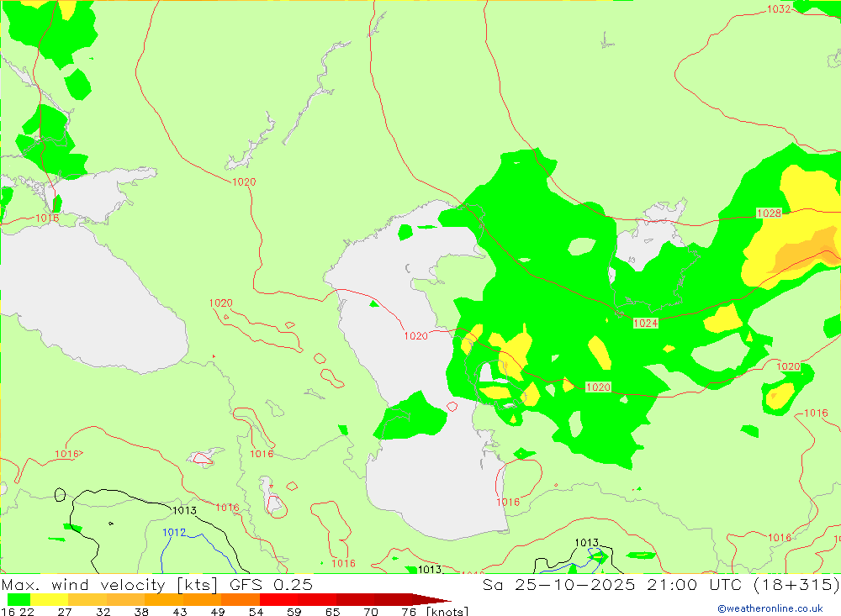Viewport: 841px width, 616px height.
Task: Click the '54' legend value
Action: pos(256,611)
